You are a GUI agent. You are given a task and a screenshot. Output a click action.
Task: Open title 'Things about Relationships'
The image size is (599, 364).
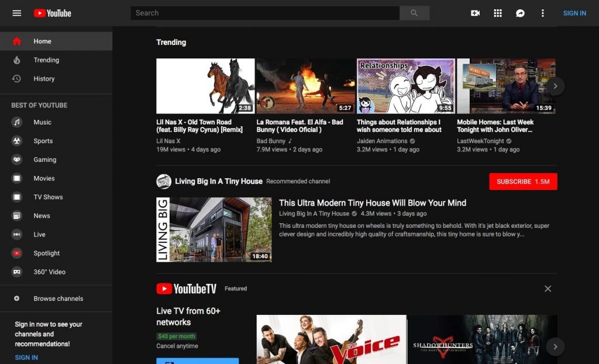pos(399,126)
